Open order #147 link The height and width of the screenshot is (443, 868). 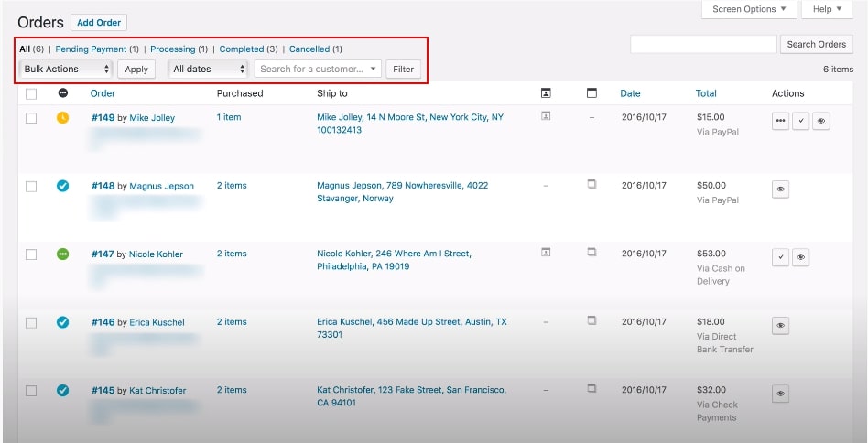[103, 254]
